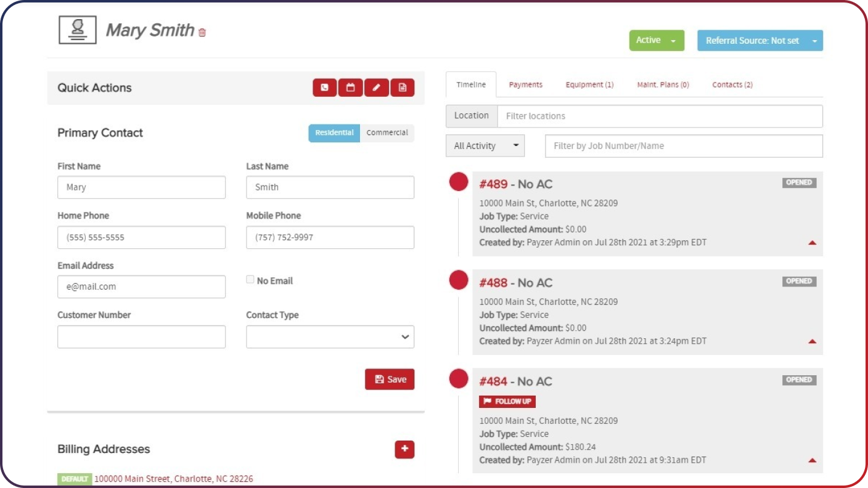Click the phone call quick action icon

tap(325, 87)
